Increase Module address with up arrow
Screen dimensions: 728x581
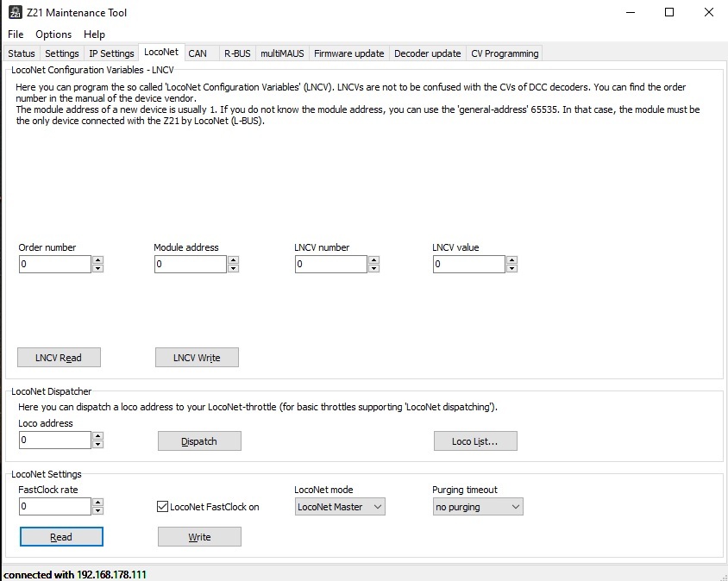(x=234, y=259)
